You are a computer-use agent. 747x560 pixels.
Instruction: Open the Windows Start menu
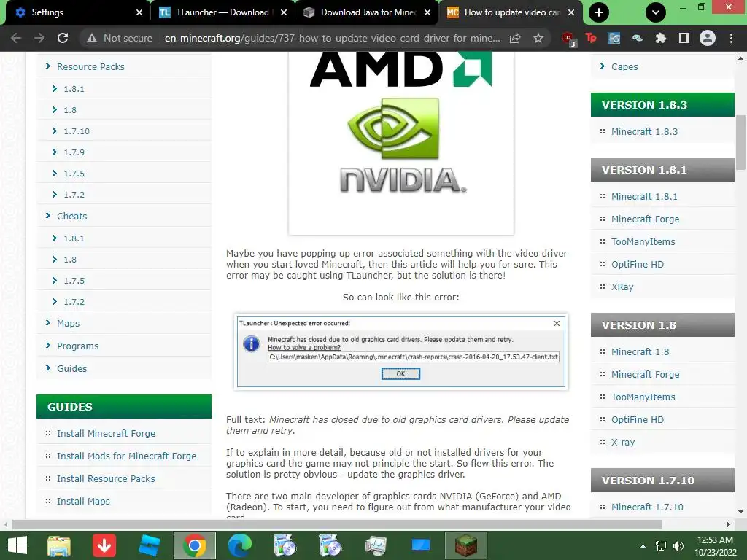click(18, 545)
